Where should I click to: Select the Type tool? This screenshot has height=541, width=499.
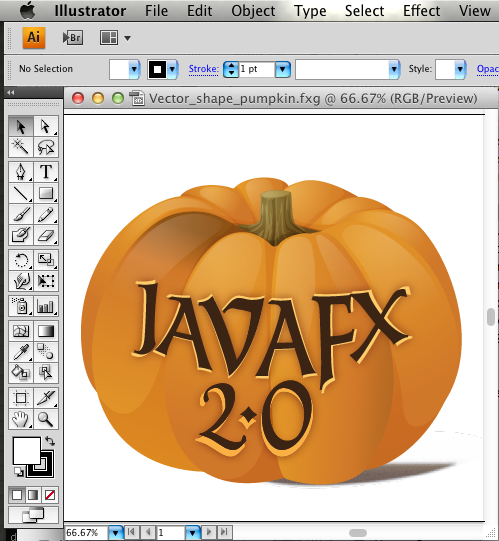click(46, 172)
